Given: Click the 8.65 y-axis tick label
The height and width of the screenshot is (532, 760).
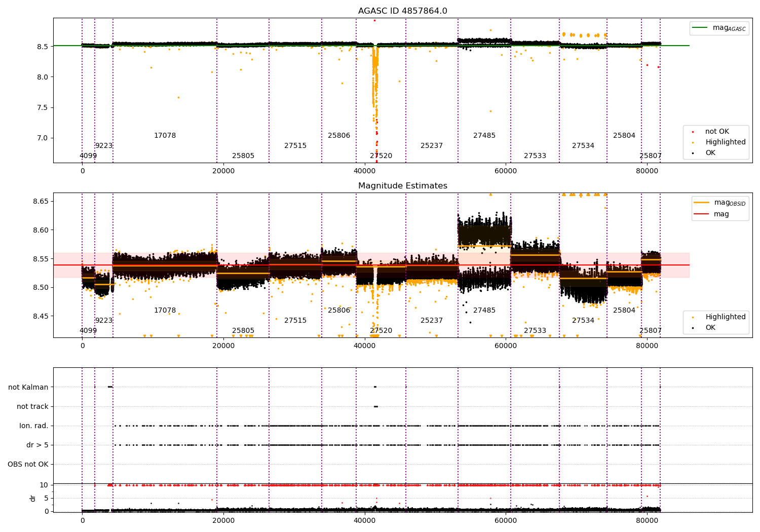Looking at the screenshot, I should point(41,202).
